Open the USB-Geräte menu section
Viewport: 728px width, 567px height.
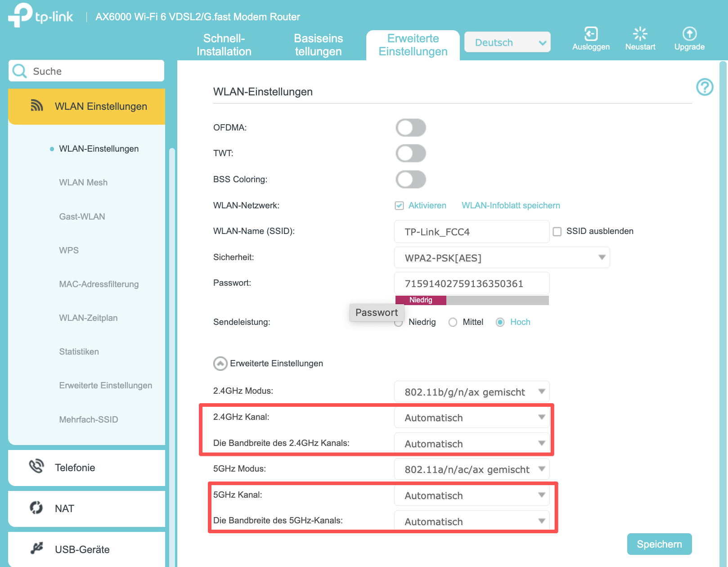coord(86,549)
